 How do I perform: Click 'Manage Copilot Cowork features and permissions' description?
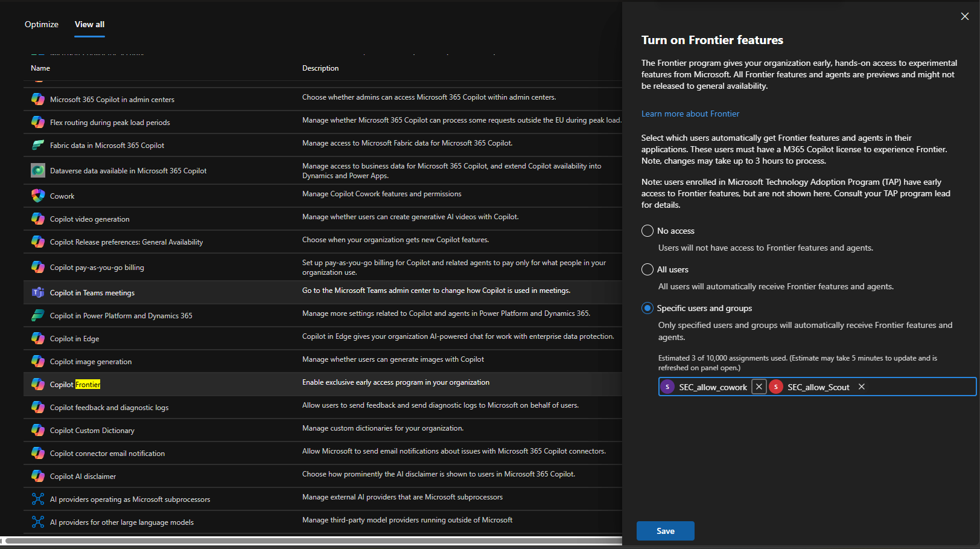pos(381,193)
